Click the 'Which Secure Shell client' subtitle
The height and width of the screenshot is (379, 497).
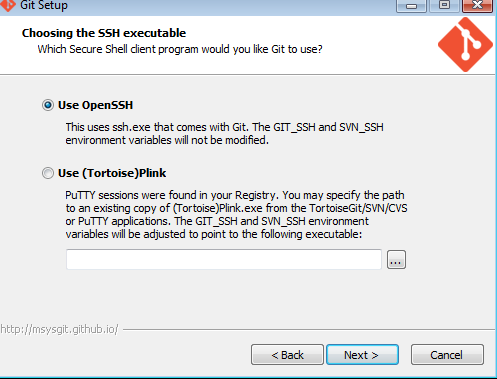tap(180, 49)
